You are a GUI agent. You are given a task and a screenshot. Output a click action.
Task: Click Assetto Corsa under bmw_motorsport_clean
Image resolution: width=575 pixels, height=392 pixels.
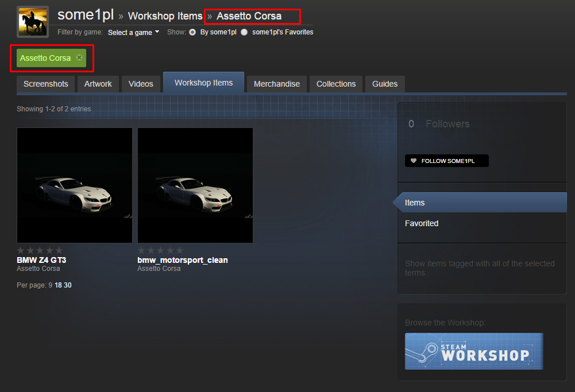pyautogui.click(x=159, y=269)
